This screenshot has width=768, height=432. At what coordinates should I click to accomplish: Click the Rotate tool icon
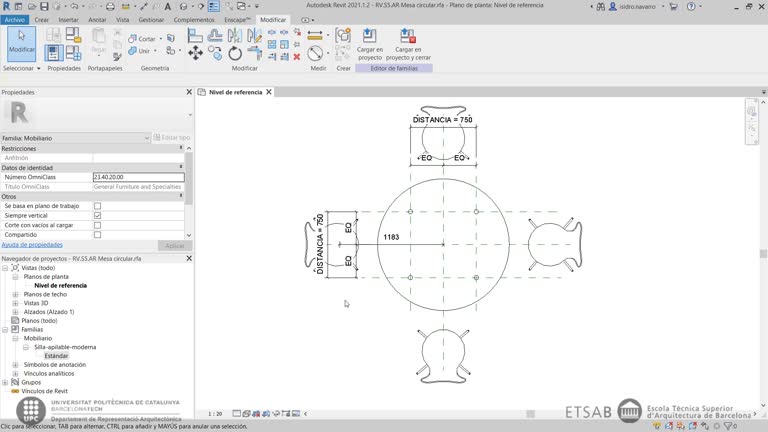235,53
